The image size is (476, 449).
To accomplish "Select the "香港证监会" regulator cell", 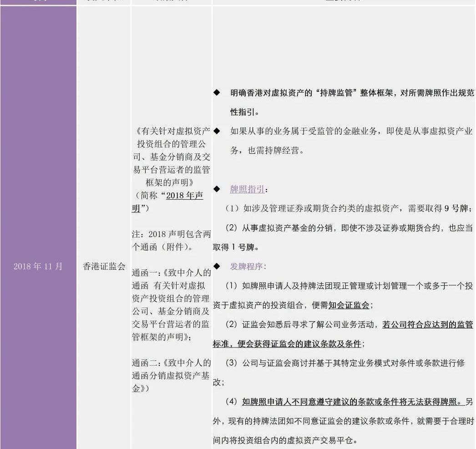I will pos(104,267).
